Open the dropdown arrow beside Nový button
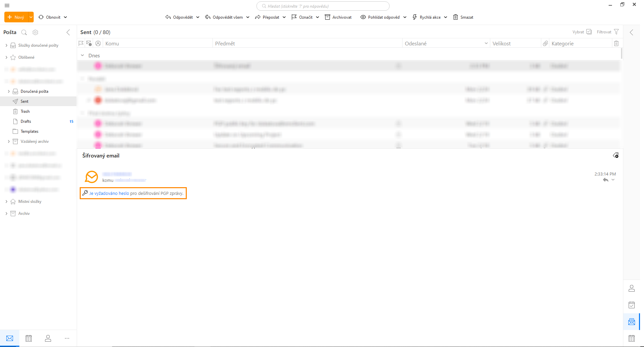The image size is (644, 347). 31,17
